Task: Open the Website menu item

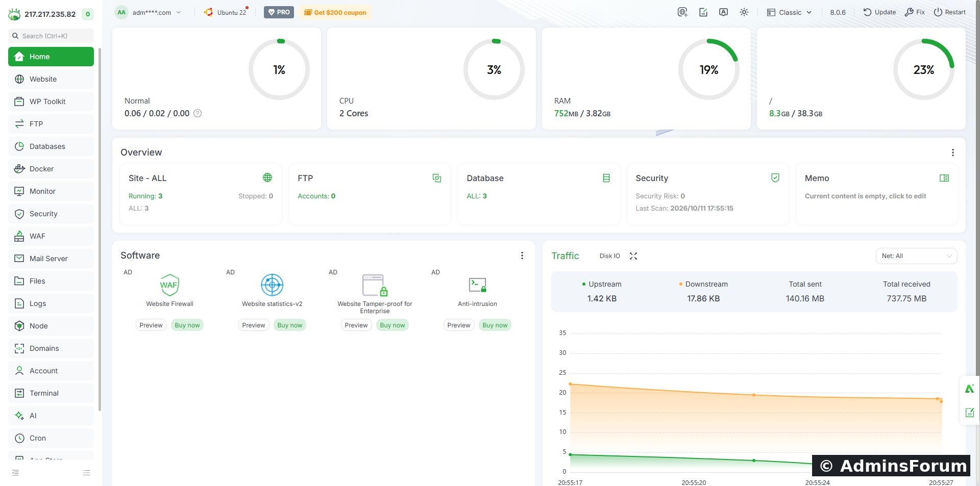Action: 51,79
